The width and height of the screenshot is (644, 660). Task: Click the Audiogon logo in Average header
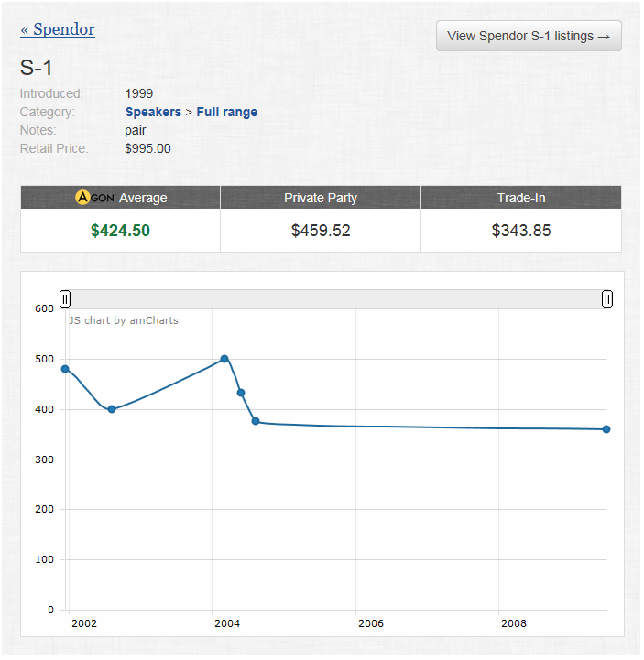coord(94,197)
